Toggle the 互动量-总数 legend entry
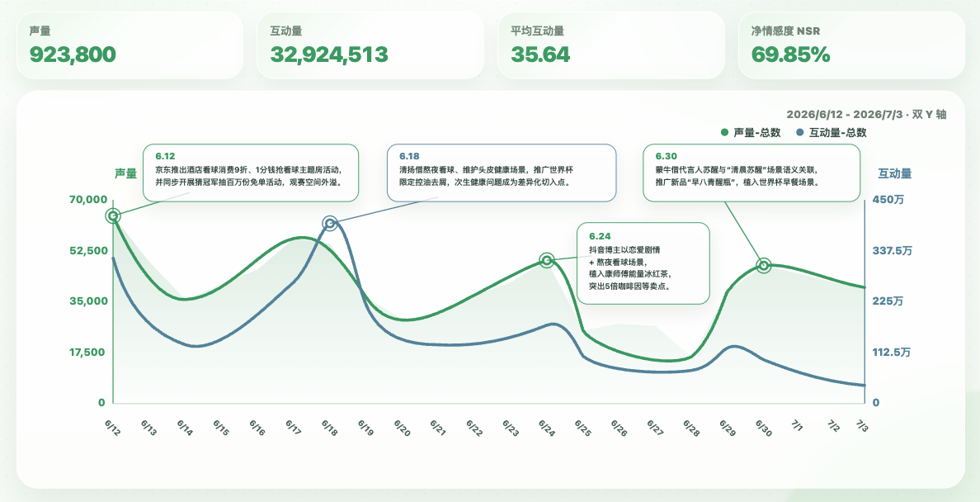This screenshot has height=502, width=980. point(832,133)
